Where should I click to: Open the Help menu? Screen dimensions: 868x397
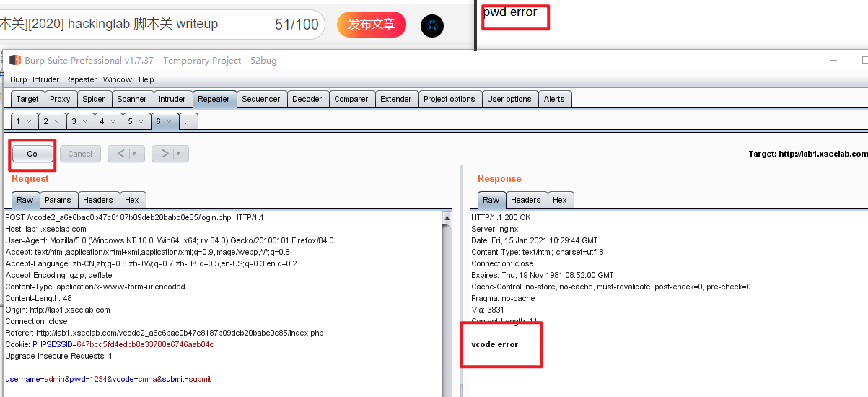point(146,79)
